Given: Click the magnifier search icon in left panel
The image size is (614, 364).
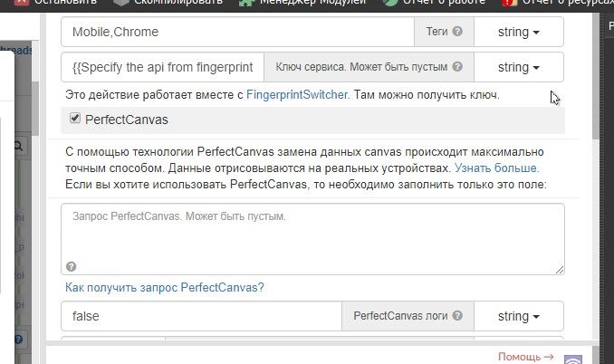Looking at the screenshot, I should pos(18,147).
